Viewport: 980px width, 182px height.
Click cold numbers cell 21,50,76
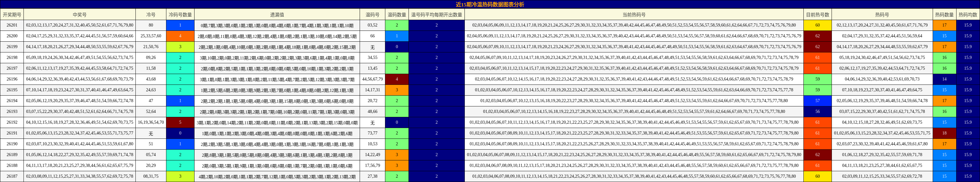point(151,47)
